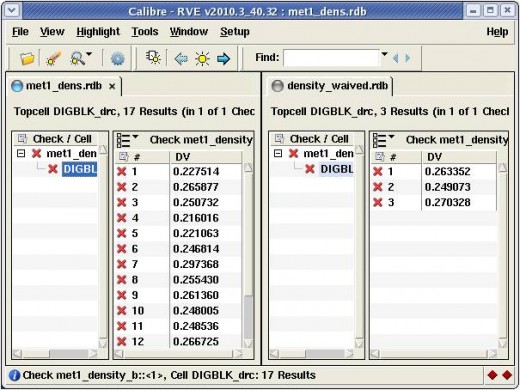Close the met1_dens.rdb tab

(x=112, y=86)
